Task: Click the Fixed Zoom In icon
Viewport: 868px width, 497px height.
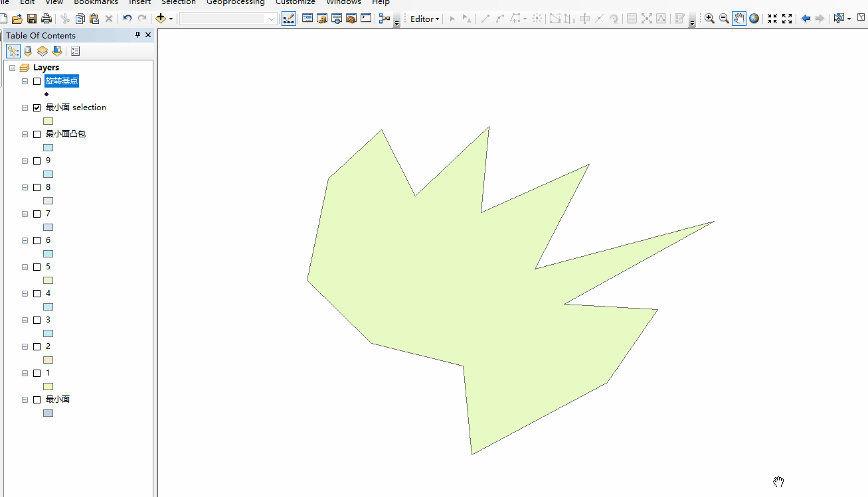Action: (x=772, y=19)
